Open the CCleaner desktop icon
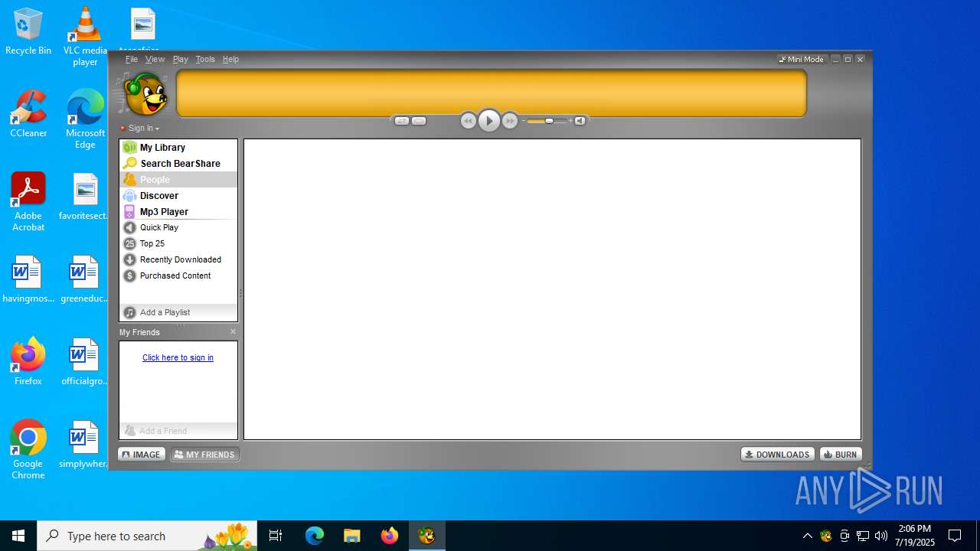 coord(28,113)
